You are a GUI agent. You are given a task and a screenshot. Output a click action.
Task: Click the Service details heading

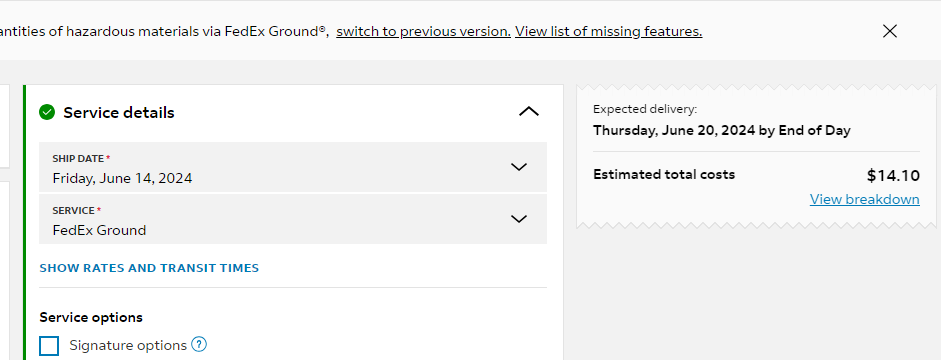point(119,113)
